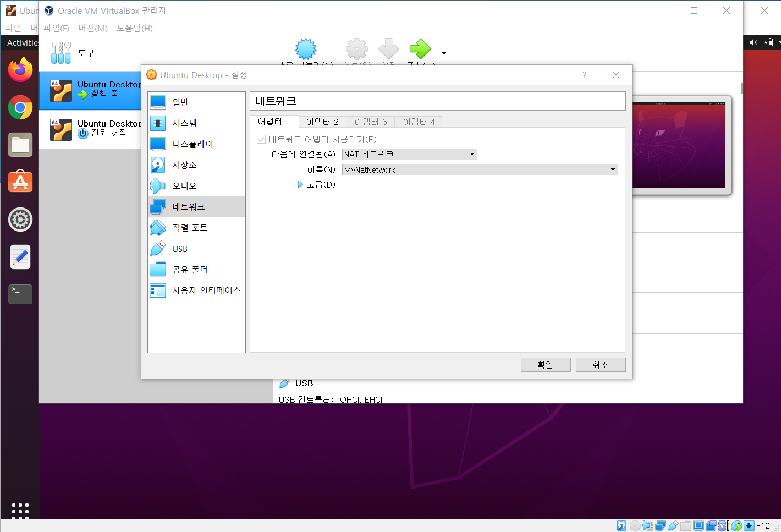The image size is (781, 532).
Task: Click display icon in VM status bar
Action: tap(698, 526)
